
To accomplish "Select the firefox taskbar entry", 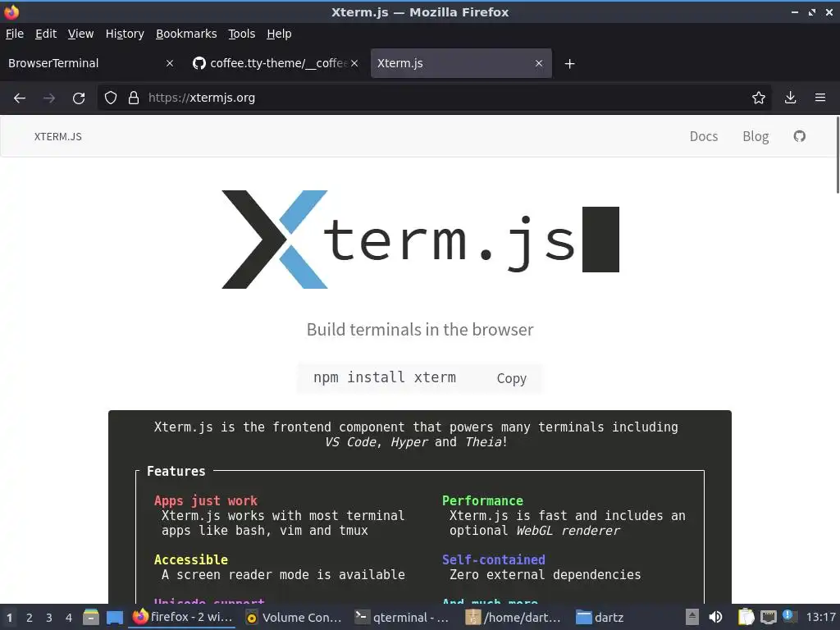I will coord(182,617).
